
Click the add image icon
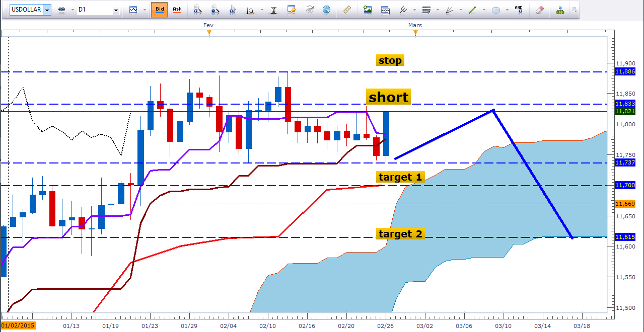pos(368,10)
